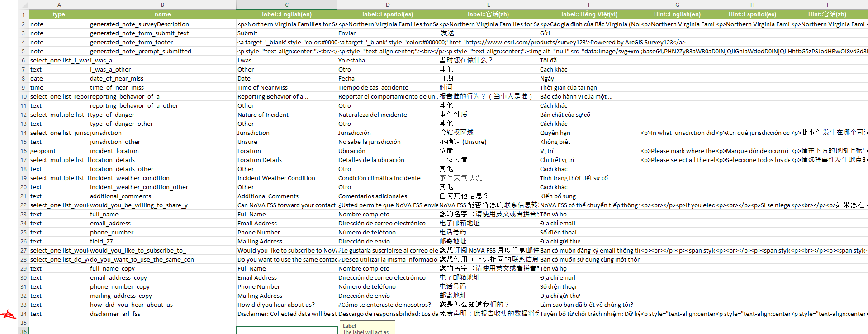Image resolution: width=868 pixels, height=334 pixels.
Task: Click the 'Time of Near Miss' cell
Action: coord(286,87)
